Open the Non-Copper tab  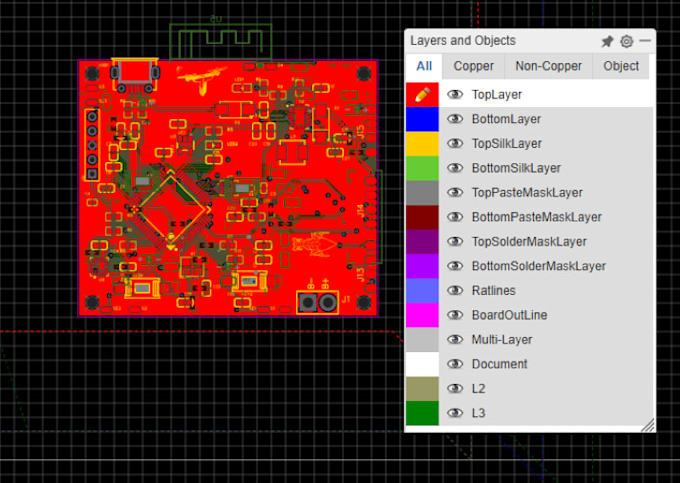[549, 66]
